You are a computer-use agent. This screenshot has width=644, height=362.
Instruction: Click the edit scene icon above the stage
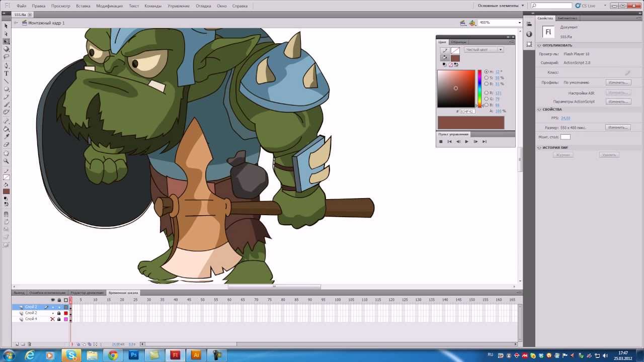click(x=463, y=23)
